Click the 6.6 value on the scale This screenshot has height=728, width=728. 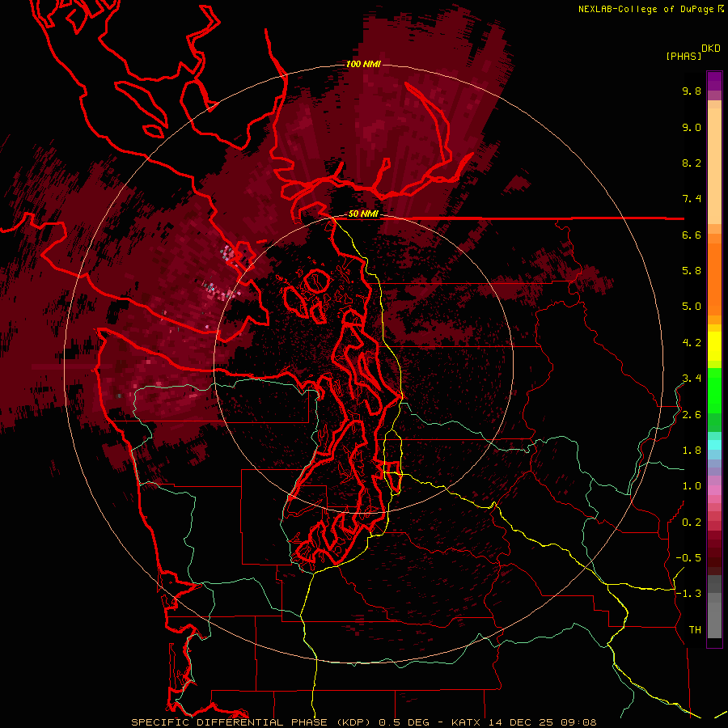tap(692, 235)
